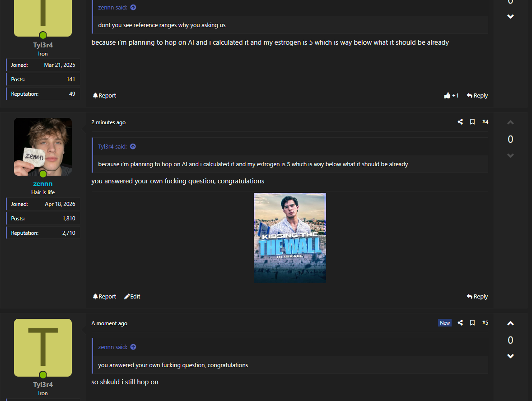The width and height of the screenshot is (532, 401).
Task: Open zennn's avatar profile photo
Action: point(43,147)
